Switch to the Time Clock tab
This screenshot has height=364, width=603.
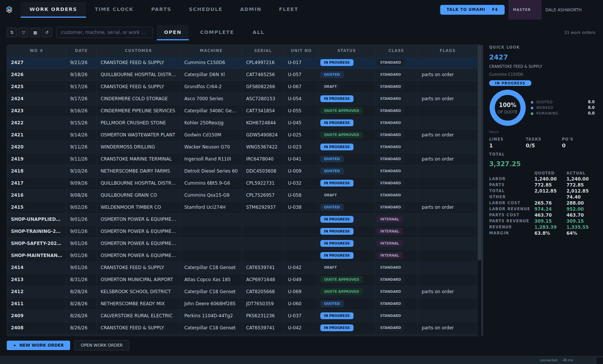(114, 9)
